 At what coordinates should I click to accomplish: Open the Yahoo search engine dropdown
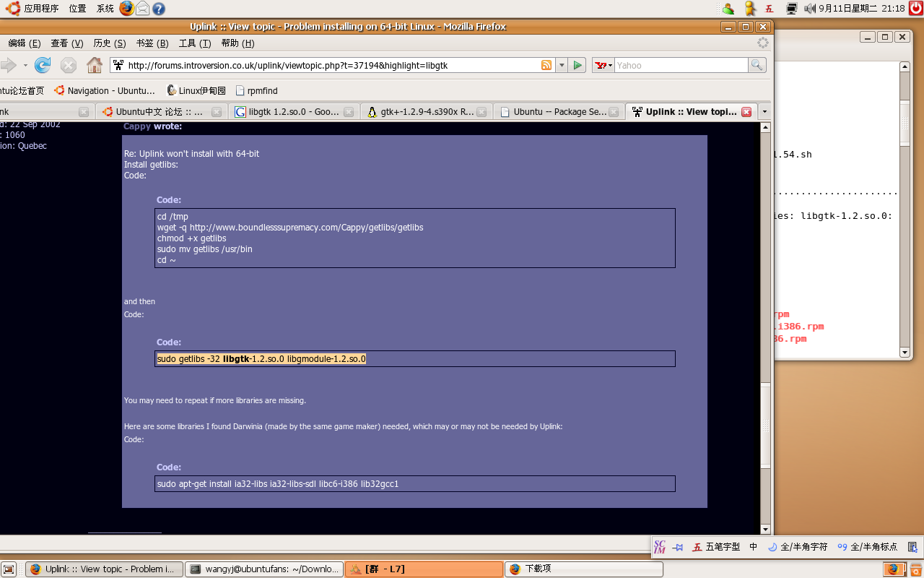coord(603,65)
